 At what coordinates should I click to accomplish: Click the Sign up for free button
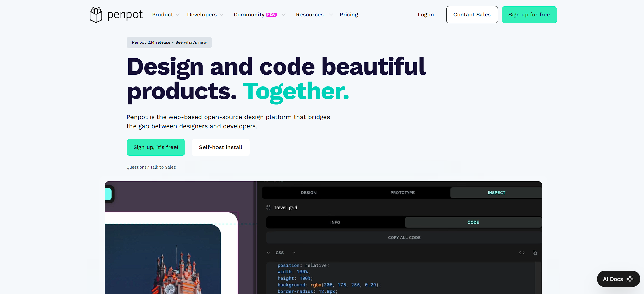click(529, 15)
